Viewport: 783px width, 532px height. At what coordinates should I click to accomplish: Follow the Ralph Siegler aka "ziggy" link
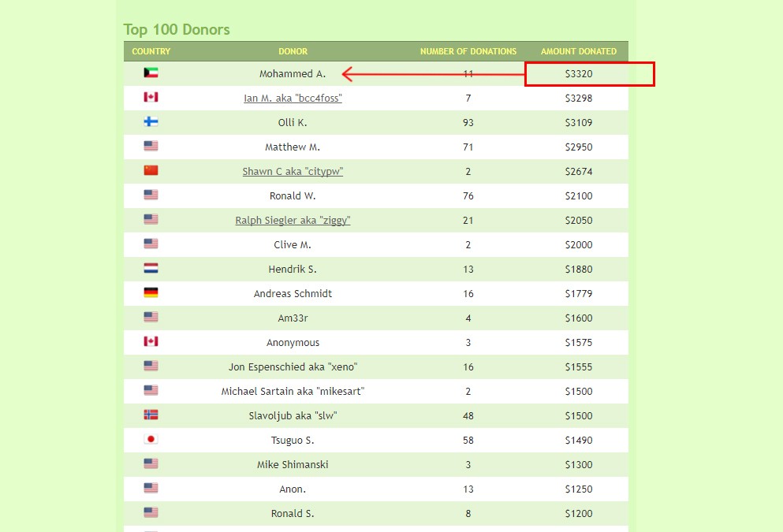pyautogui.click(x=293, y=221)
